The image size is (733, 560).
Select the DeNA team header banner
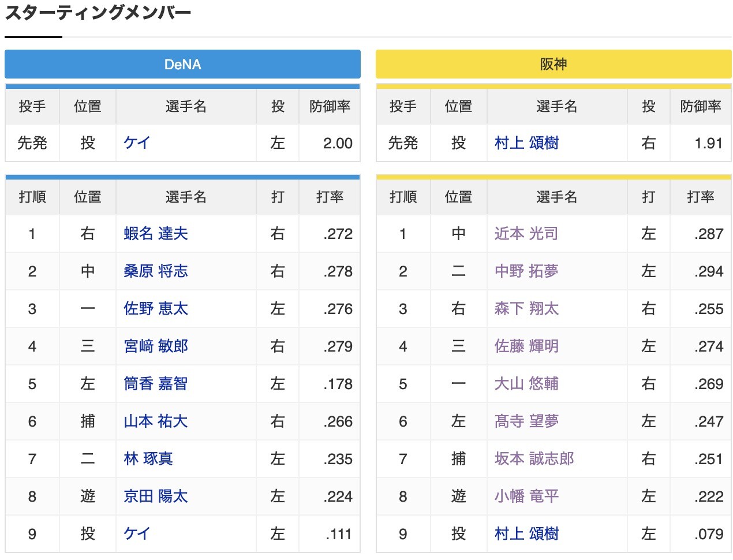182,64
